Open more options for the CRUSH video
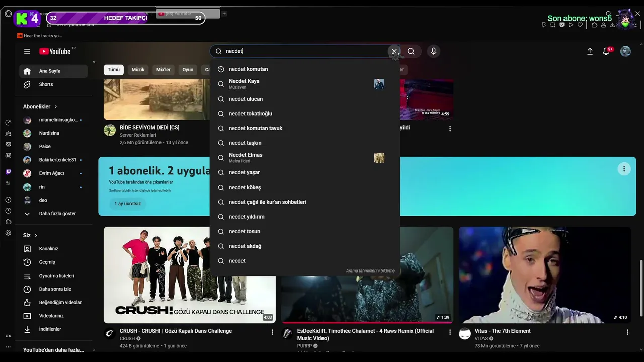The height and width of the screenshot is (362, 644). [x=272, y=332]
